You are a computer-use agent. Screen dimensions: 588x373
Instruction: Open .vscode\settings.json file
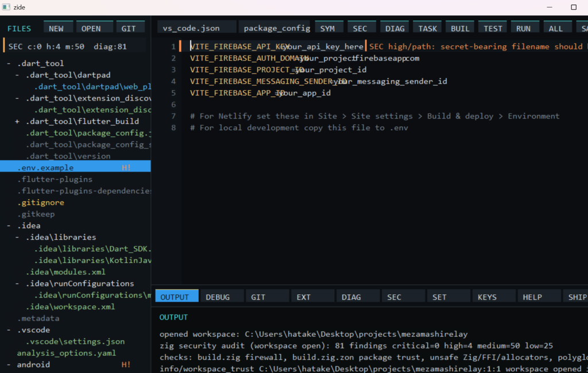point(75,341)
